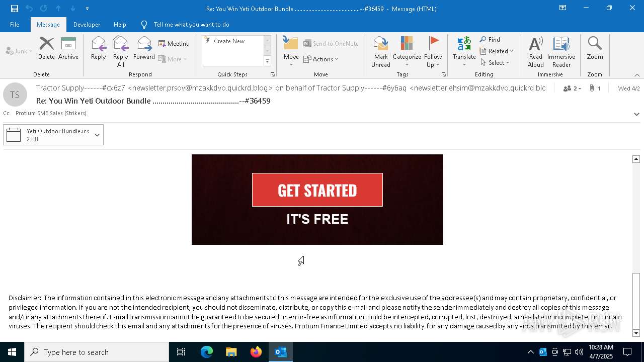Viewport: 644px width, 362px height.
Task: Open the Move folder dropdown
Action: pos(291,51)
